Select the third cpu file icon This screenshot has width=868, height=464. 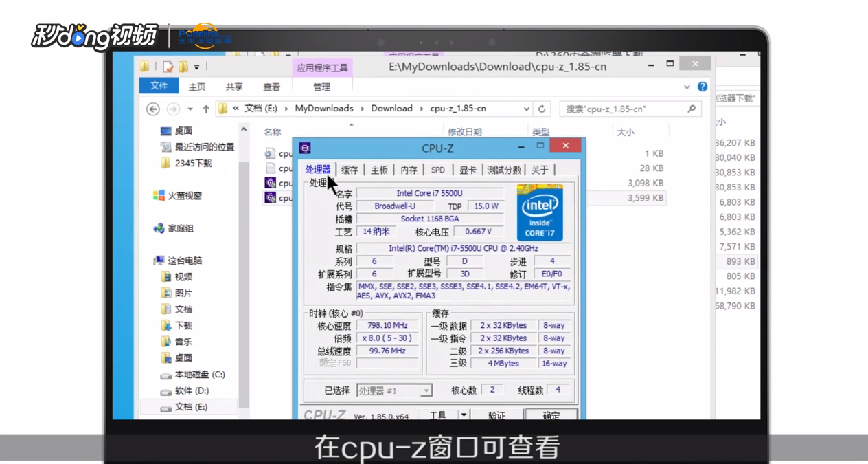(x=271, y=183)
